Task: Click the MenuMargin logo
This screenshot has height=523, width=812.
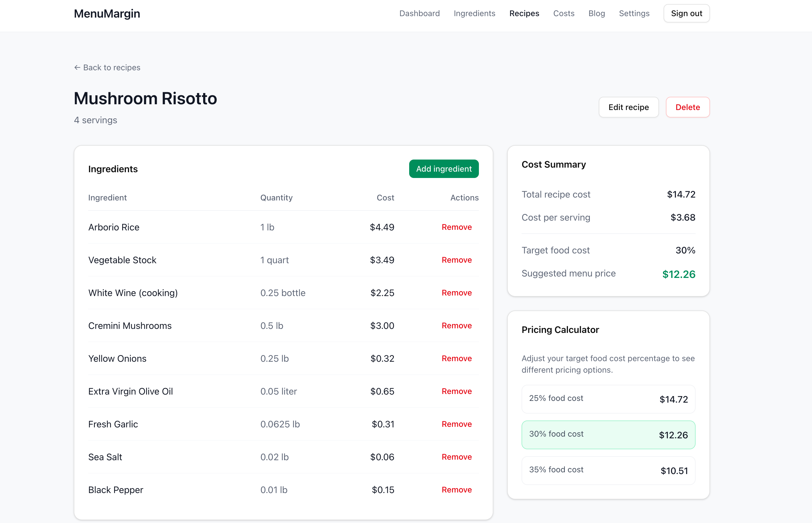Action: pos(107,14)
